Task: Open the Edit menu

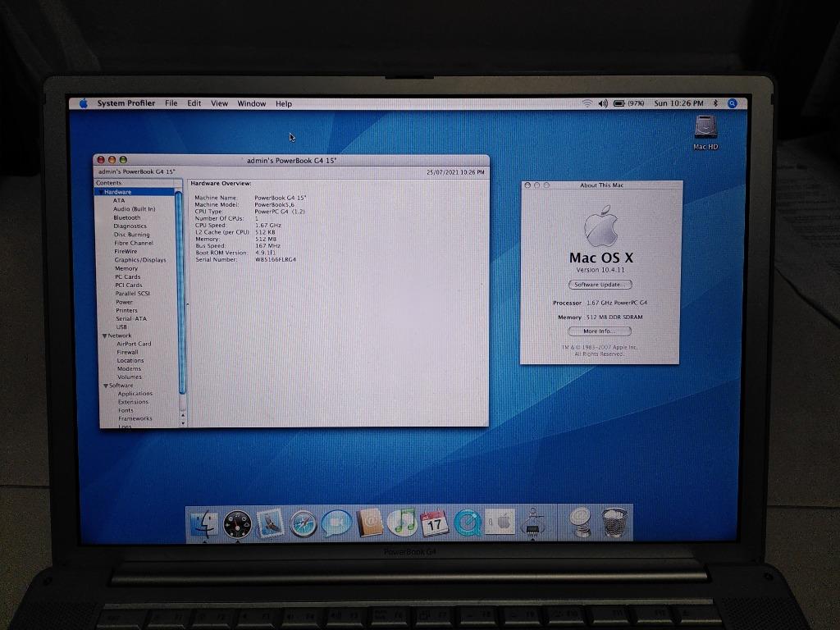Action: click(x=194, y=103)
